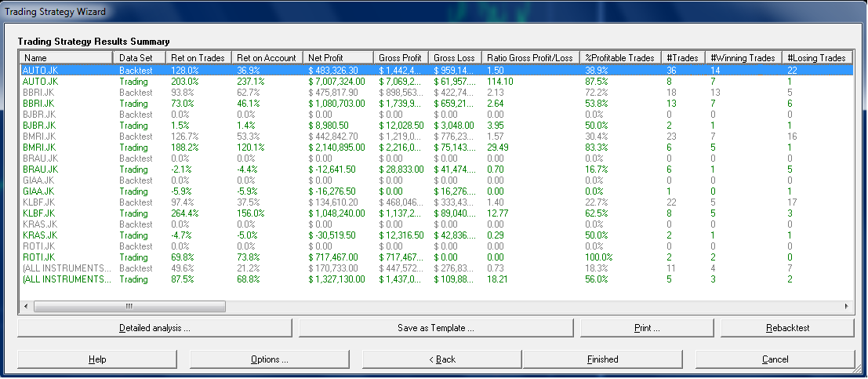This screenshot has height=379, width=868.
Task: Click the 83.3% profitable trades cell
Action: [596, 148]
